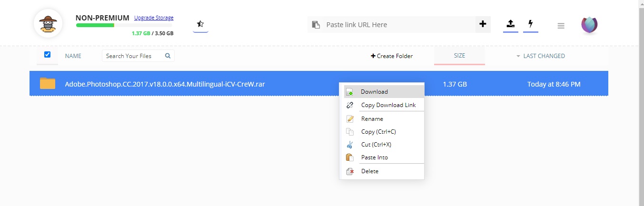644x206 pixels.
Task: Choose Delete from context menu
Action: pos(384,171)
